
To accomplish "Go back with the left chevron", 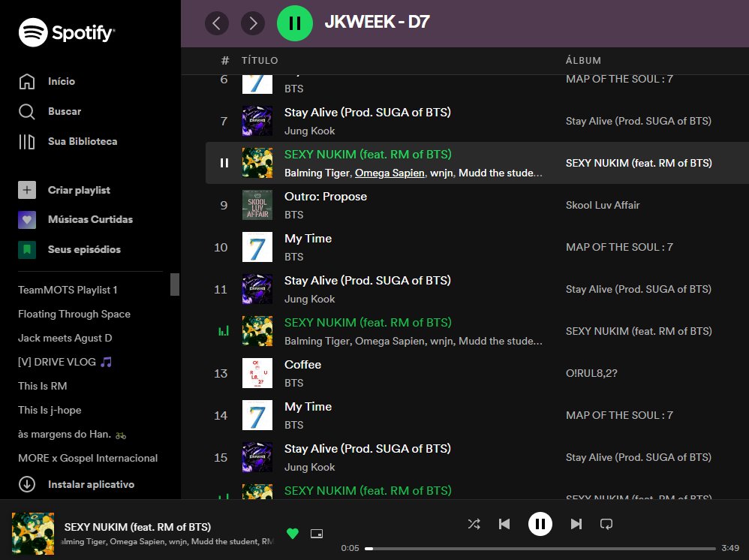I will tap(217, 23).
